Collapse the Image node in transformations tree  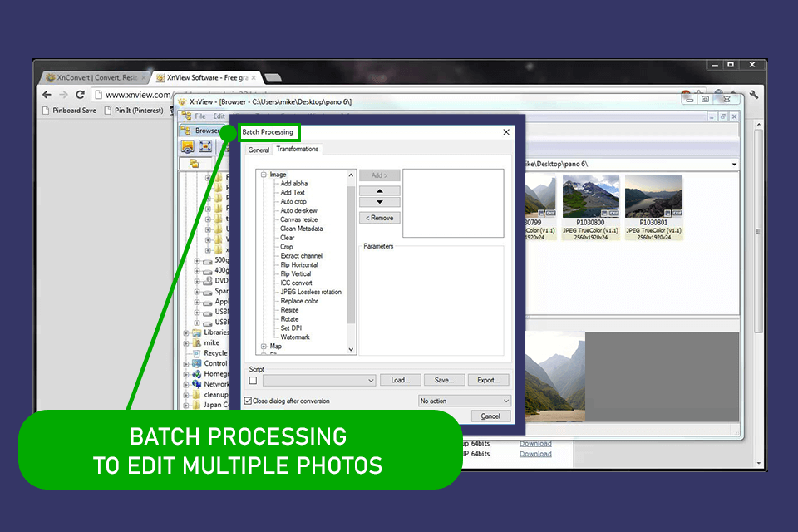[x=264, y=175]
